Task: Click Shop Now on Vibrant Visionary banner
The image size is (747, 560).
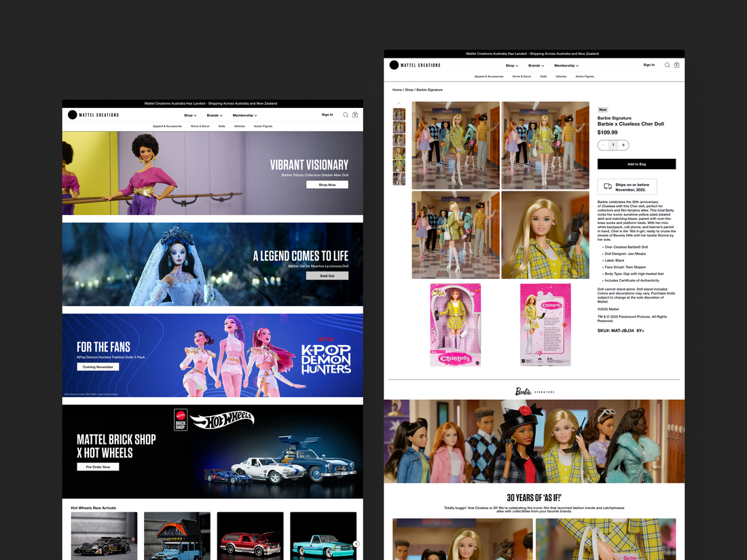Action: pos(327,185)
